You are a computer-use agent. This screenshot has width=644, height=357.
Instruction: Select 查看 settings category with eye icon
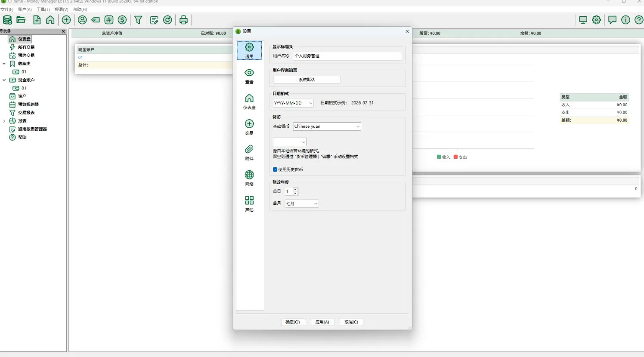249,76
